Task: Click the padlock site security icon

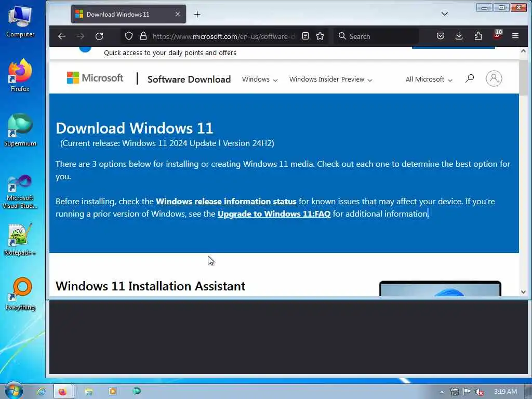Action: coord(143,36)
